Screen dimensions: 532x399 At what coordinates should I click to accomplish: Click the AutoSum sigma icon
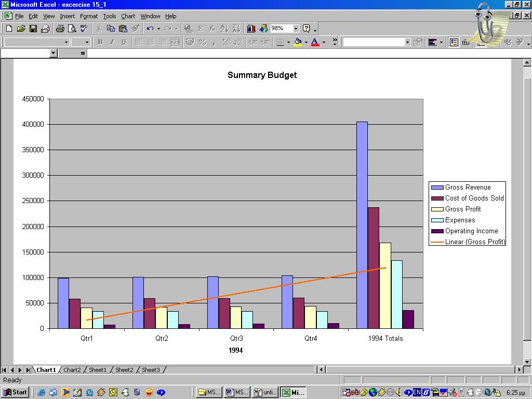coord(201,29)
